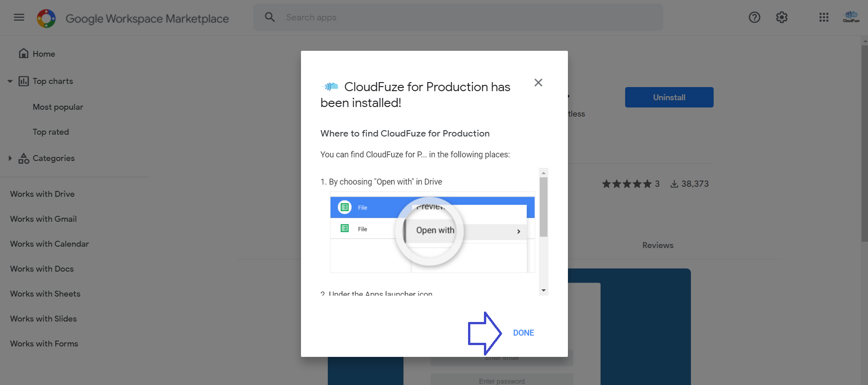868x385 pixels.
Task: Expand the Categories section arrow
Action: pyautogui.click(x=10, y=158)
